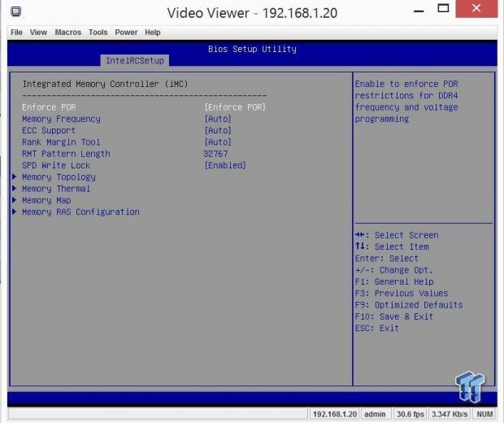504x423 pixels.
Task: Click the 192.168.1.20 status bar entry
Action: click(x=335, y=414)
